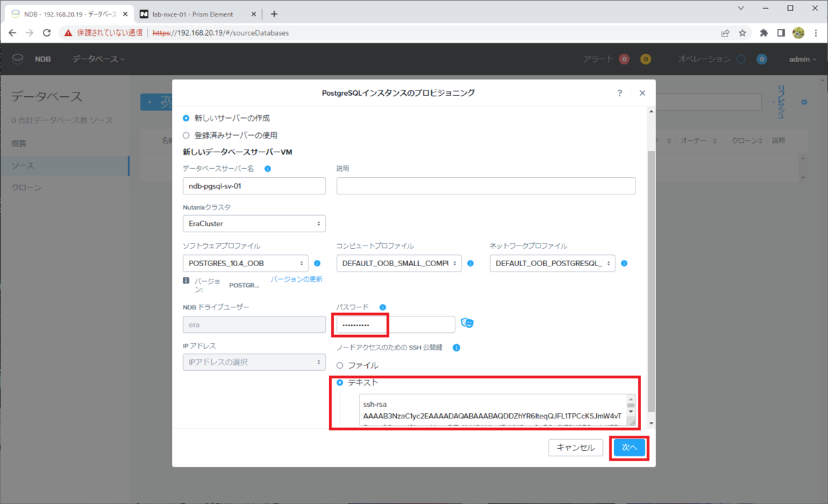
Task: Reload the browser page
Action: tap(47, 32)
